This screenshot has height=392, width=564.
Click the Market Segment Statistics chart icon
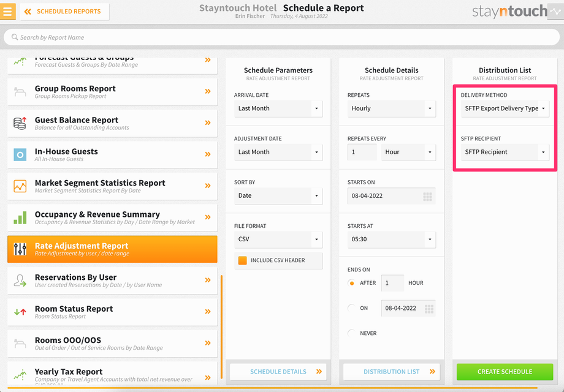(20, 186)
